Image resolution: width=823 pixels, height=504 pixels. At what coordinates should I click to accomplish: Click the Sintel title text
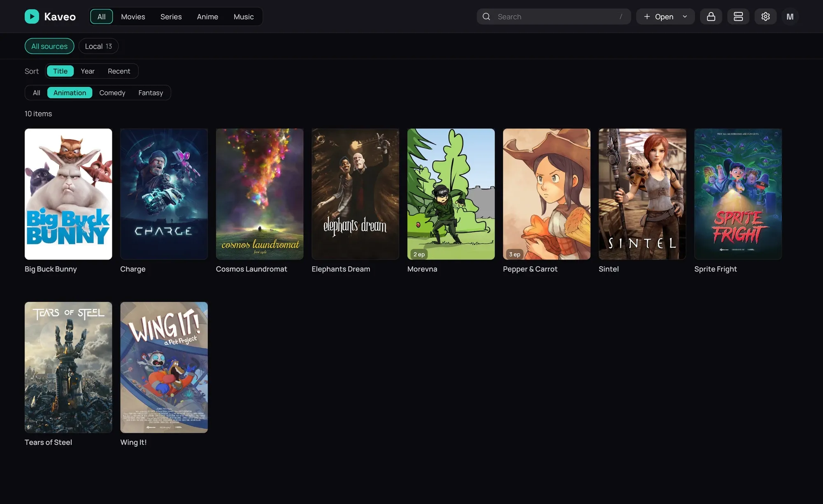(609, 269)
